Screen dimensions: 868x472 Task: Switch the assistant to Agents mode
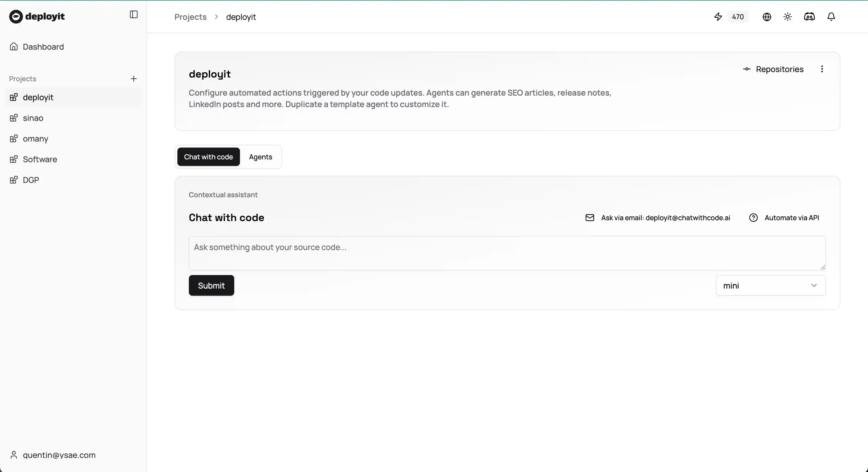click(x=260, y=157)
